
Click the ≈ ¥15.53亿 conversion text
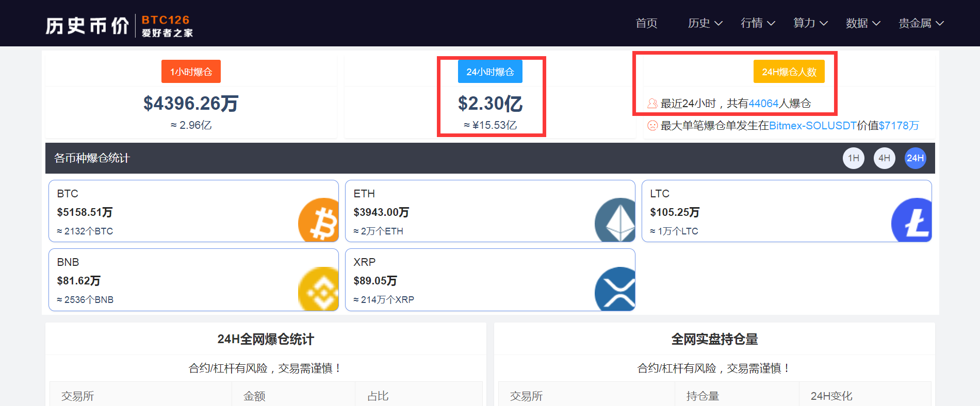[x=490, y=125]
